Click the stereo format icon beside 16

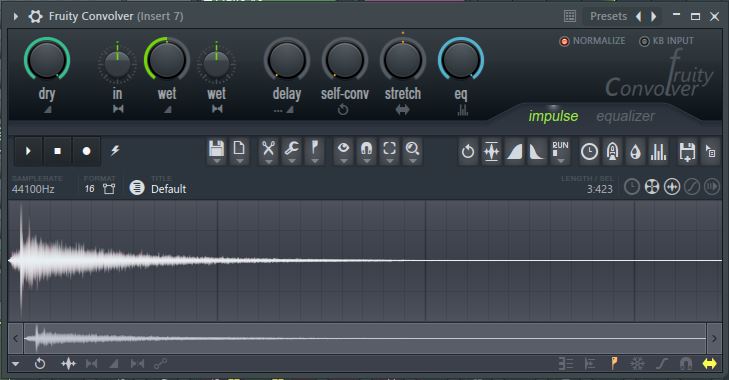click(109, 188)
